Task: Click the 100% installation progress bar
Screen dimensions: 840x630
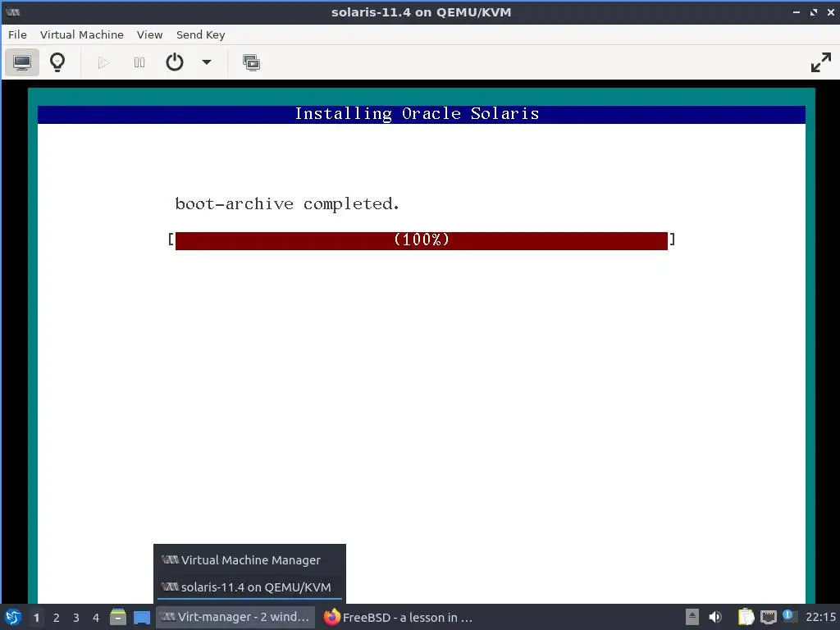Action: click(421, 240)
